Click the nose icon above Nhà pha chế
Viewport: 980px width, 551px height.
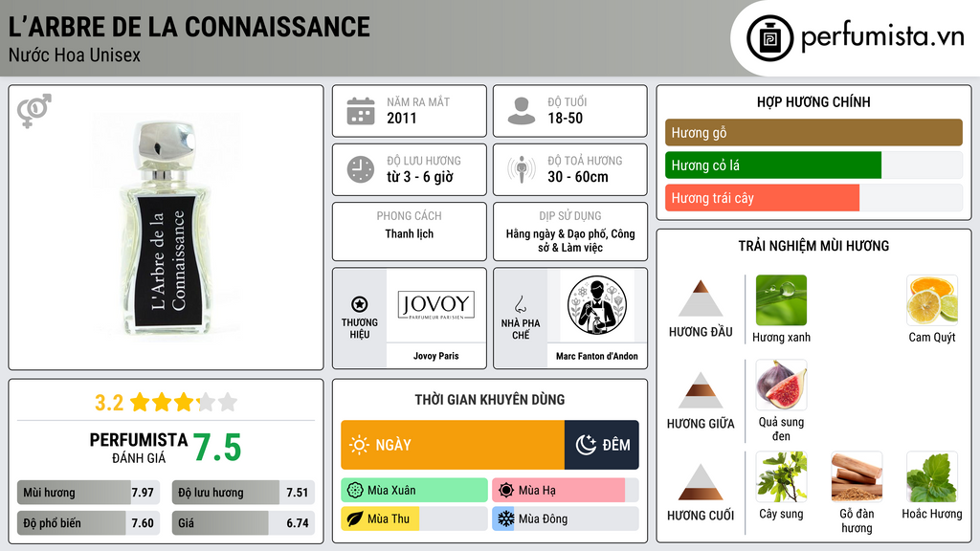click(x=520, y=304)
